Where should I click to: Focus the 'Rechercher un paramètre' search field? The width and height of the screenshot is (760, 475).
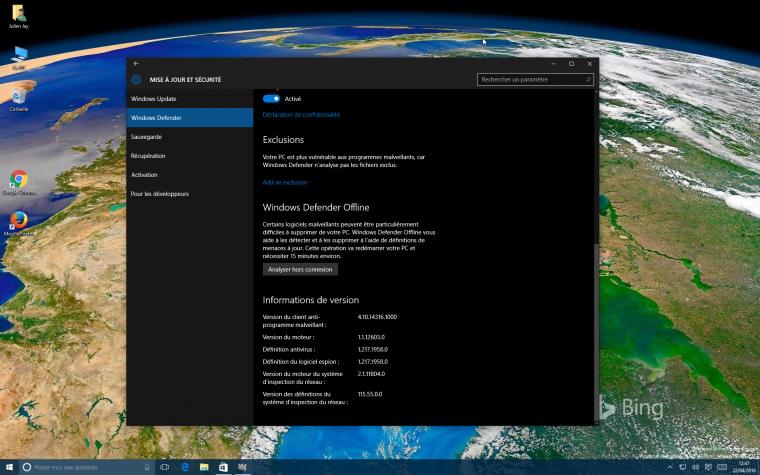tap(535, 79)
